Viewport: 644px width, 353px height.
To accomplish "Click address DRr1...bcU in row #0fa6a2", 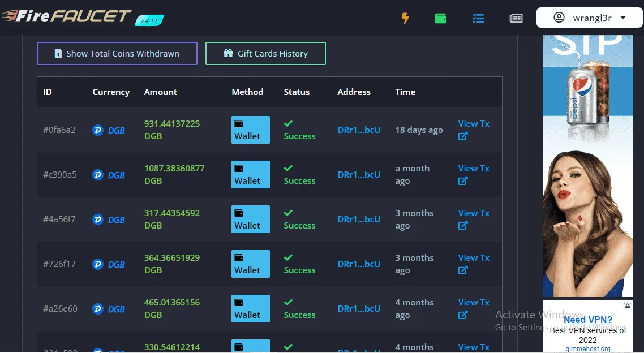I will 359,130.
